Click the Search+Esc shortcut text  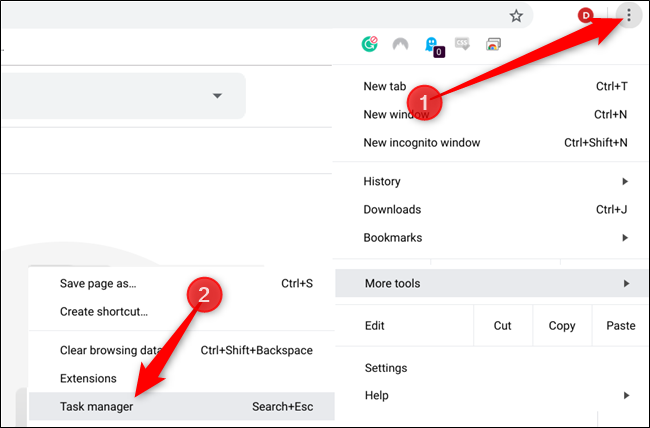point(283,406)
